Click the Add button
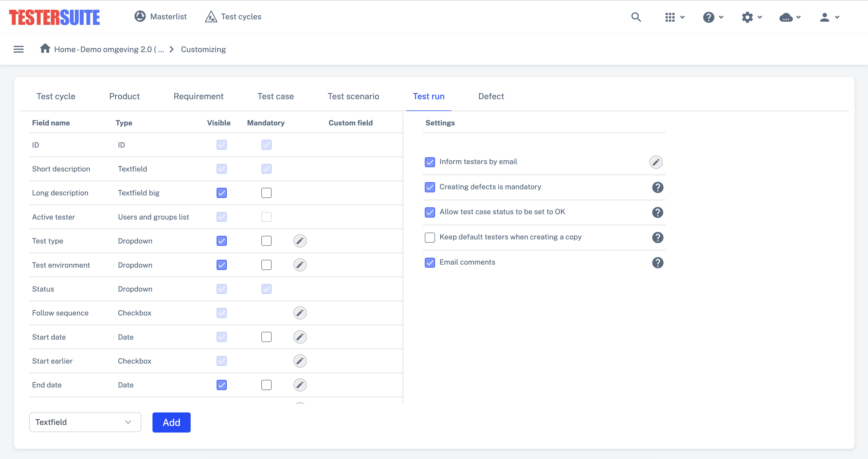Screen dimensions: 868x459 point(172,422)
